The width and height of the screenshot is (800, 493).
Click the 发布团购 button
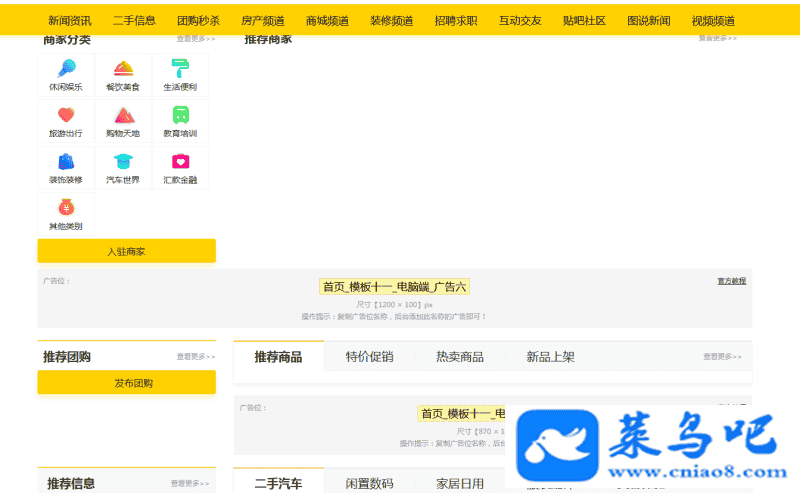point(126,383)
